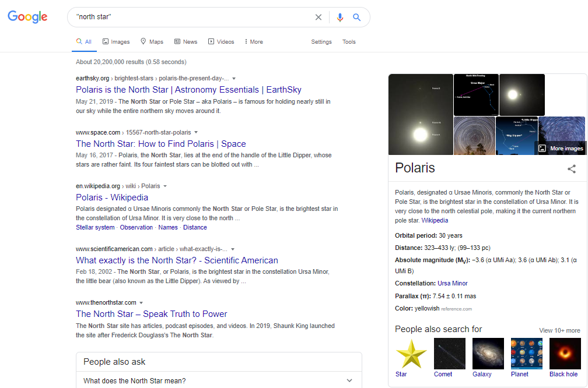The width and height of the screenshot is (588, 388).
Task: Select the Galaxy image
Action: click(x=488, y=354)
